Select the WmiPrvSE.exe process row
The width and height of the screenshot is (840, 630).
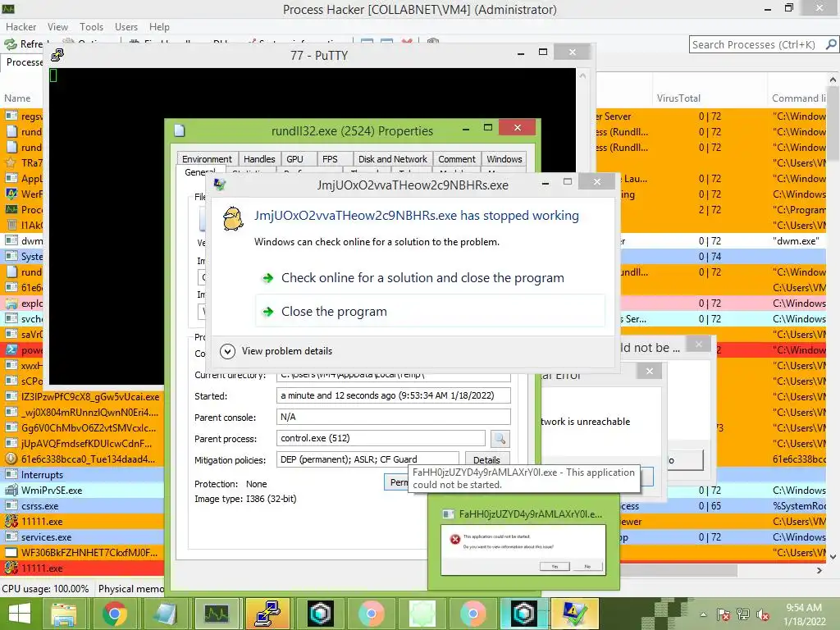[x=83, y=491]
